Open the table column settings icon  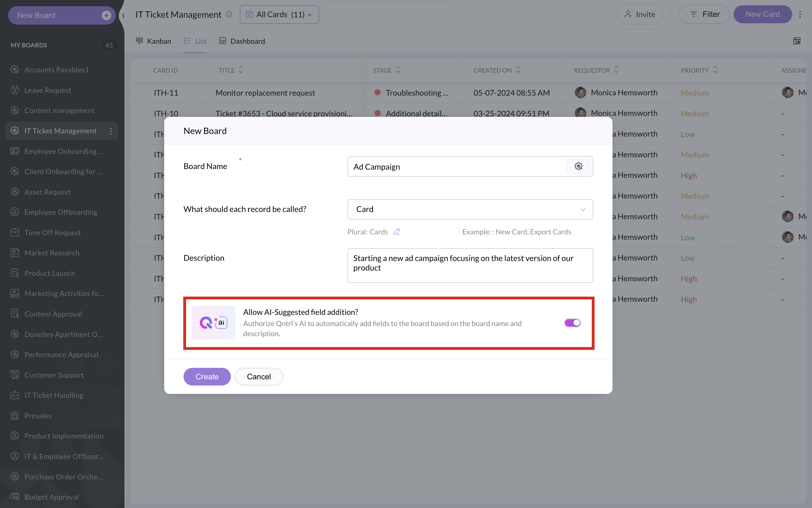797,41
